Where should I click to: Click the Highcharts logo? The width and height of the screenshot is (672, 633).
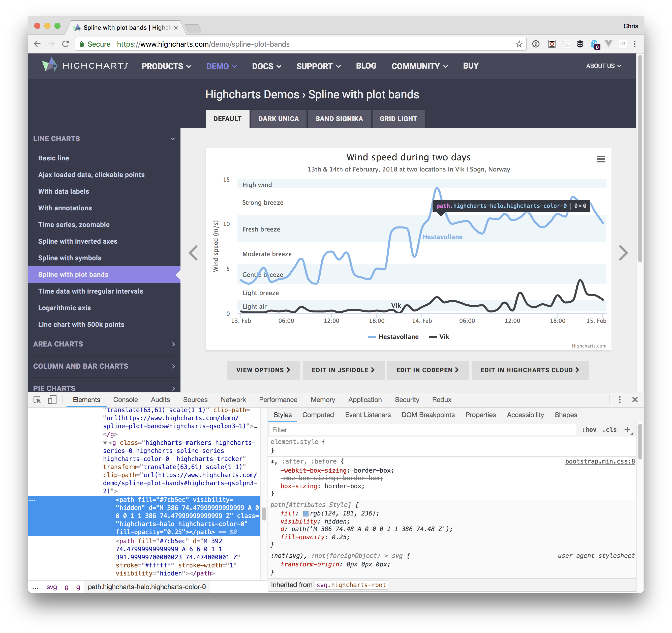(x=85, y=65)
